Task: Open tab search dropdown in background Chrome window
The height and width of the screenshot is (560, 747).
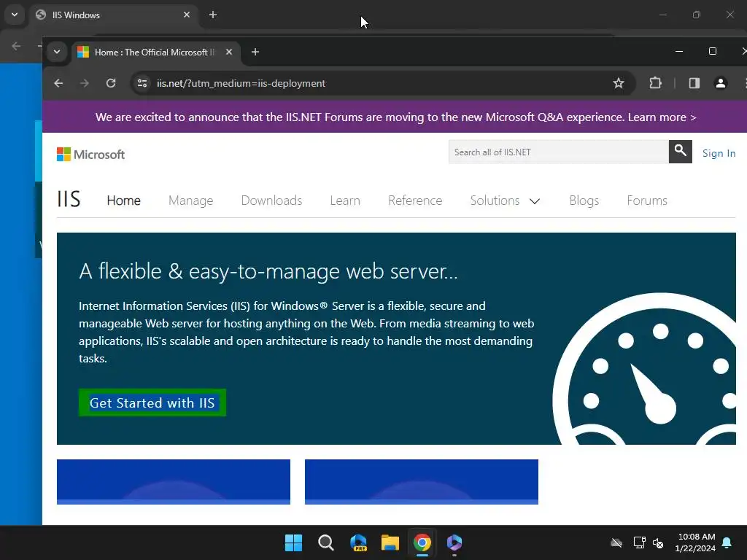Action: click(15, 15)
